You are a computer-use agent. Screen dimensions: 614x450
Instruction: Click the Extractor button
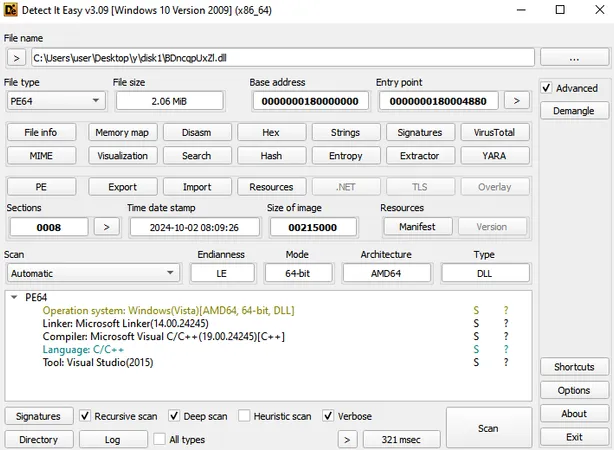pos(420,155)
